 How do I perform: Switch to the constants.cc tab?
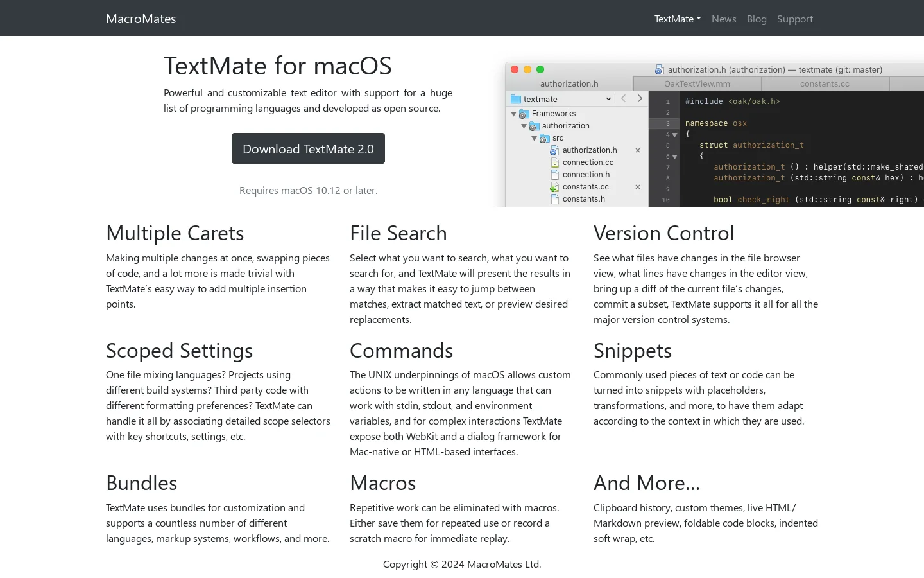coord(825,83)
